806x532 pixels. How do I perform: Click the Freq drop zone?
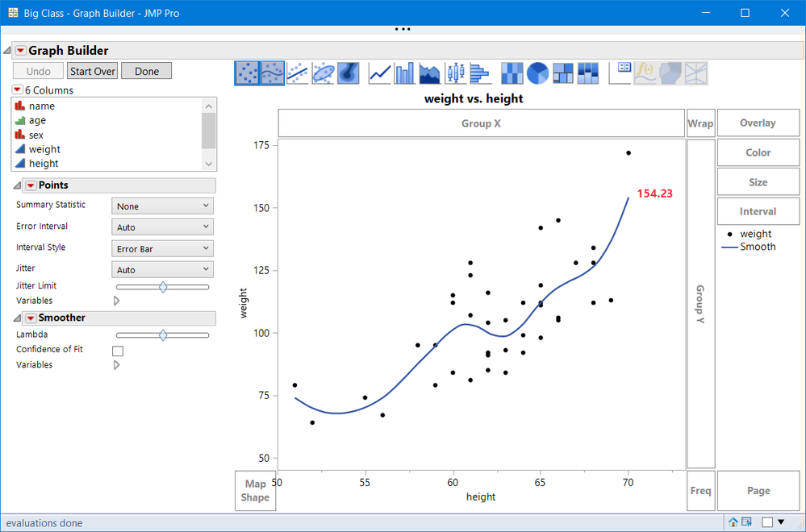coord(700,490)
